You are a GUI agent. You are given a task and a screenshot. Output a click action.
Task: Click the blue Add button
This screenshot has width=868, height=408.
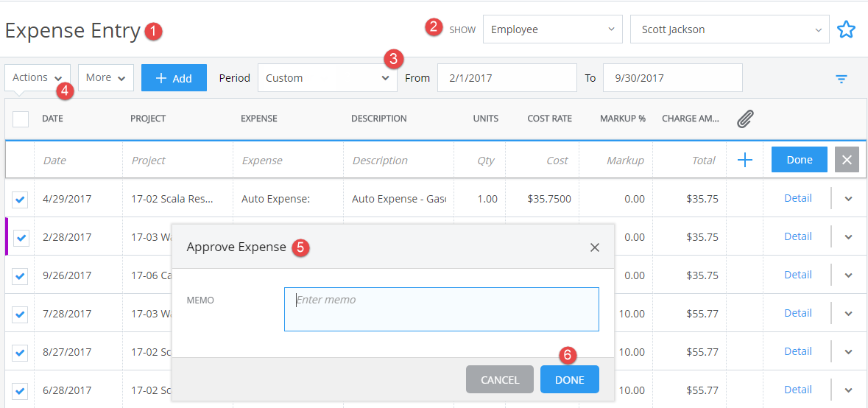click(174, 77)
